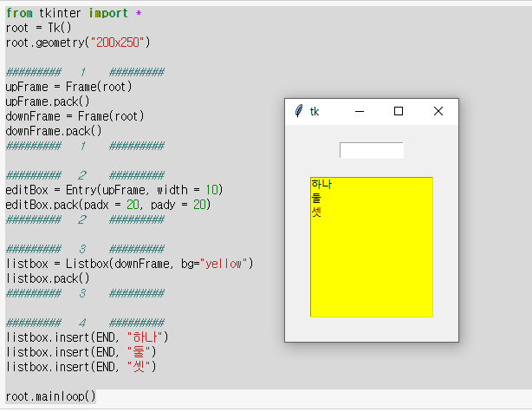
Task: Click the editBox.pack(padx = 20, pady = 20) line
Action: [x=108, y=205]
